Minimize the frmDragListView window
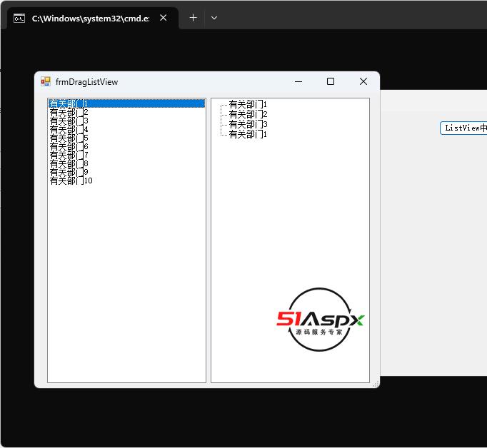 298,82
